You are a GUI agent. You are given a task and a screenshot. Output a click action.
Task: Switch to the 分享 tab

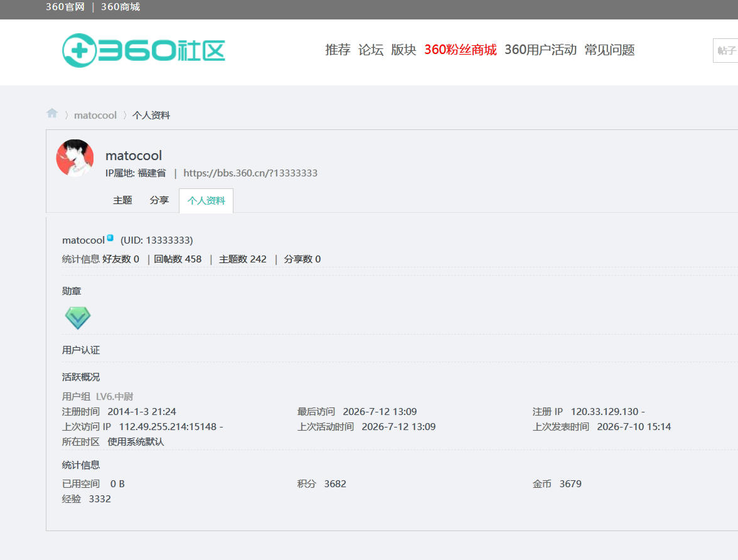(x=159, y=200)
